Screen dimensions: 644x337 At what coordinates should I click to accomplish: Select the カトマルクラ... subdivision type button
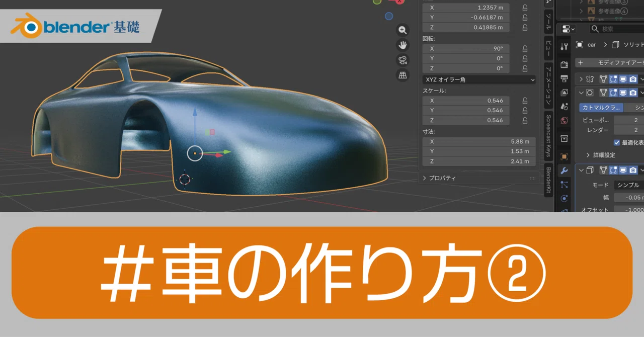click(601, 107)
